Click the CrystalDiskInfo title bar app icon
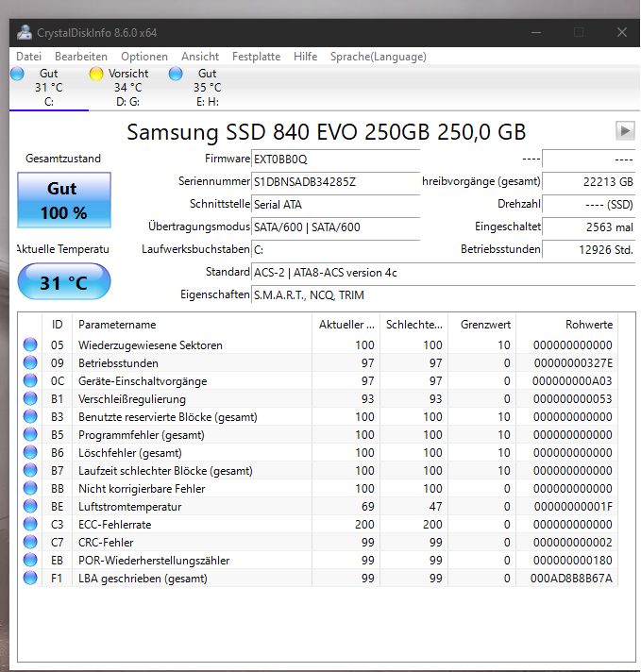This screenshot has width=641, height=672. click(25, 33)
